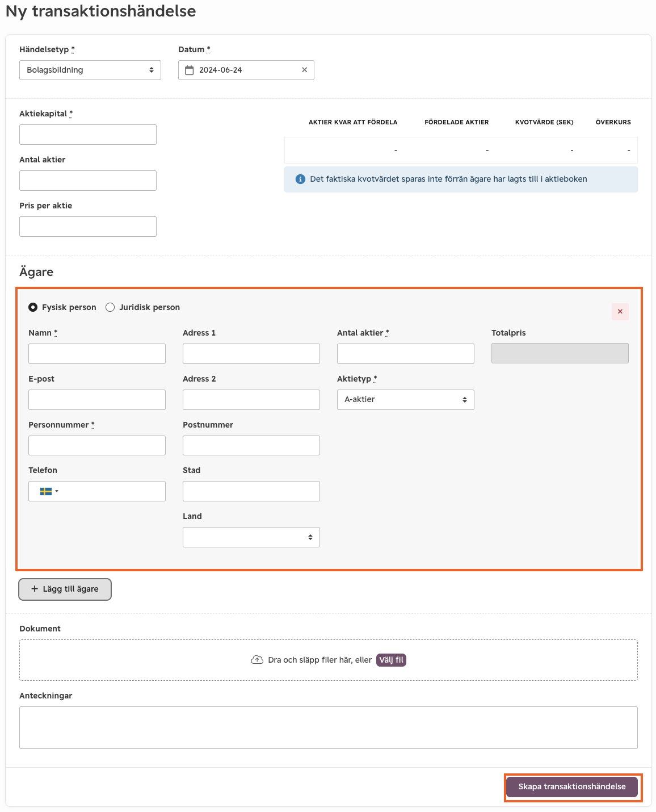Click the info icon in the kvotvärde notice
Viewport: 656px width, 812px height.
coord(301,179)
